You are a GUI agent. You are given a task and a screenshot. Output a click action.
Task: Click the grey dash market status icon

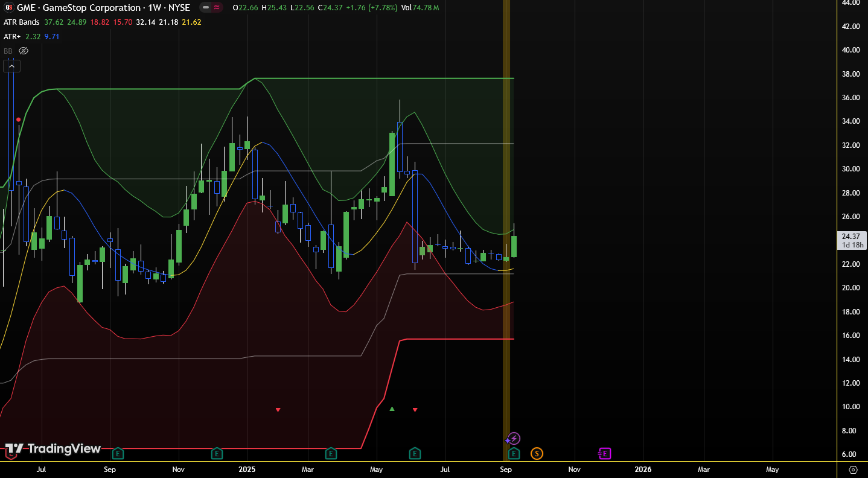coord(206,8)
